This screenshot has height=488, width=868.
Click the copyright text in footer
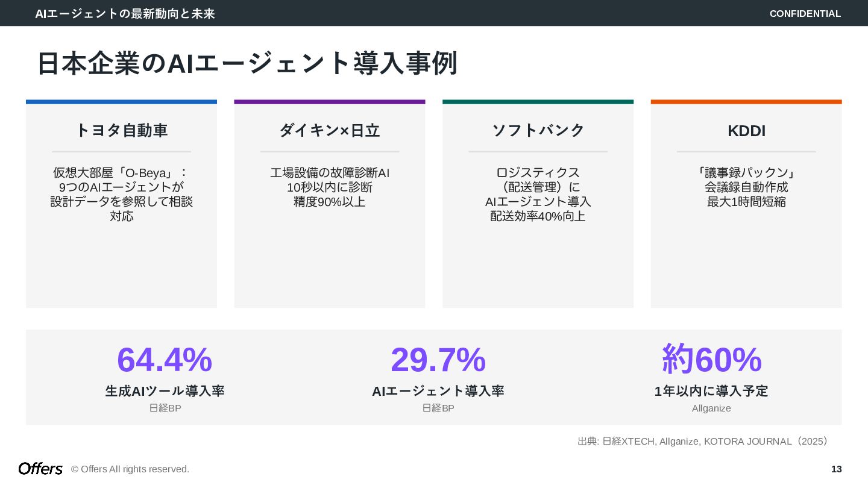(130, 469)
